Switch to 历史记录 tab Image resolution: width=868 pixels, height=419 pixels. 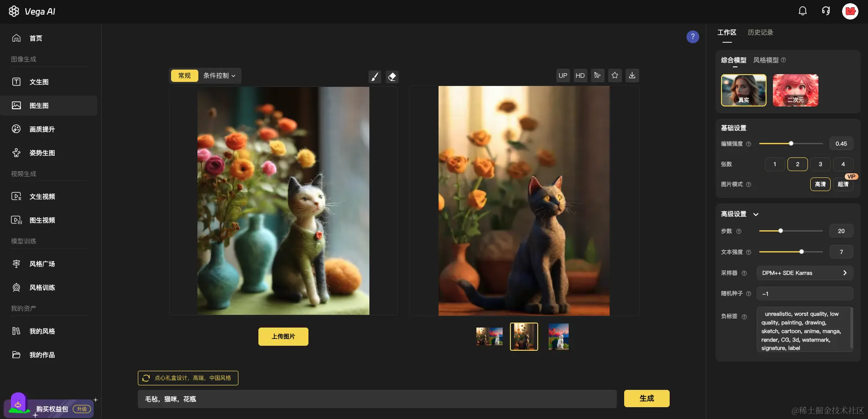click(x=760, y=32)
